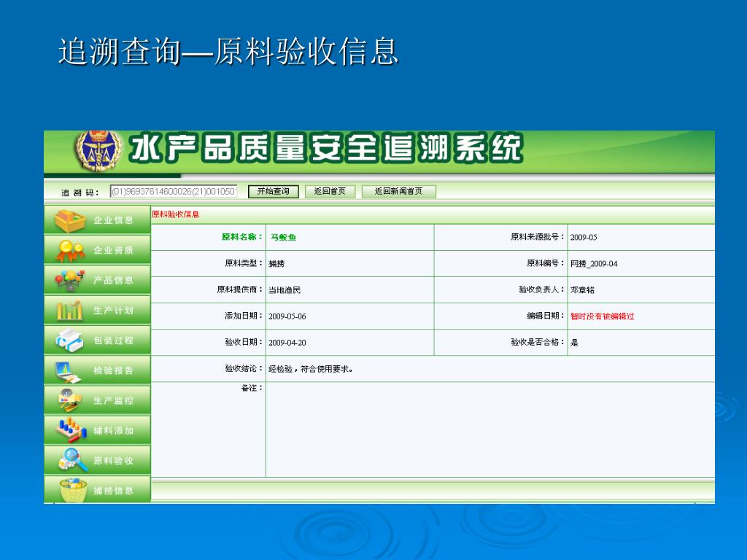Click the system emblem logo
Viewport: 747px width, 560px height.
click(98, 151)
